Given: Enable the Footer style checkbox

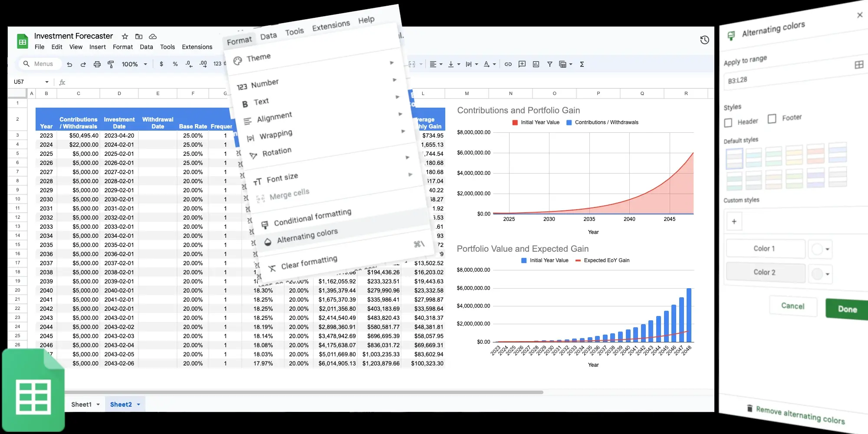Looking at the screenshot, I should (x=772, y=118).
